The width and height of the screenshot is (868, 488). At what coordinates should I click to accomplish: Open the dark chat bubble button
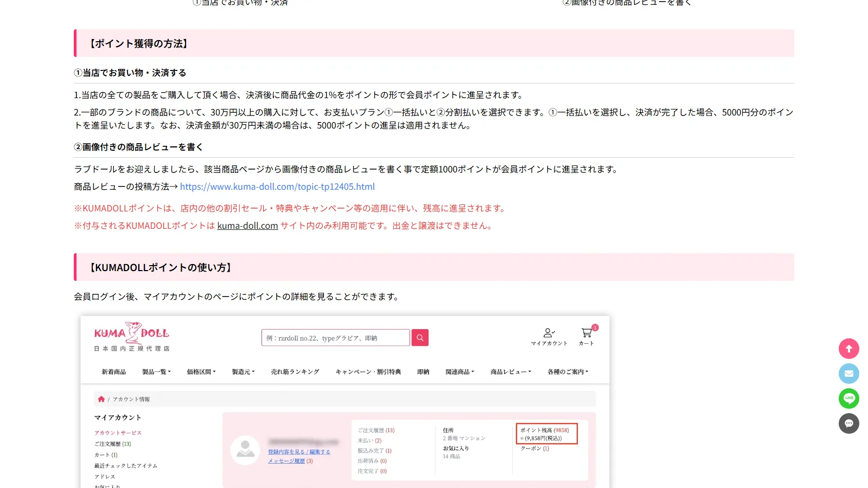pos(848,423)
